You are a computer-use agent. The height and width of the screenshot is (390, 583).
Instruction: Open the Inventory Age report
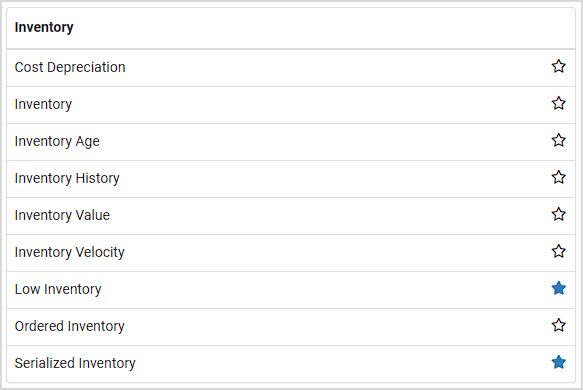coord(57,141)
